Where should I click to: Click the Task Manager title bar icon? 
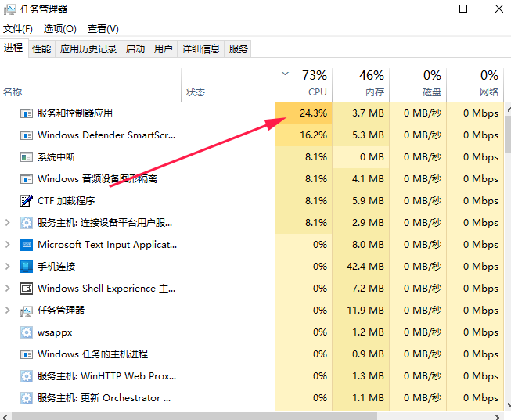pos(9,9)
